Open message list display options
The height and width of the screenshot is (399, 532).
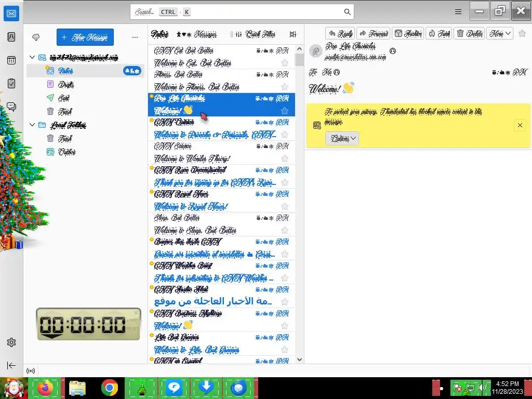pyautogui.click(x=293, y=34)
